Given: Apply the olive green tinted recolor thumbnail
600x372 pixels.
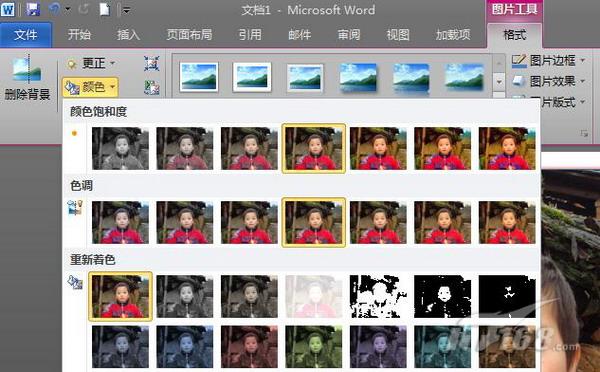Looking at the screenshot, I should tap(314, 347).
